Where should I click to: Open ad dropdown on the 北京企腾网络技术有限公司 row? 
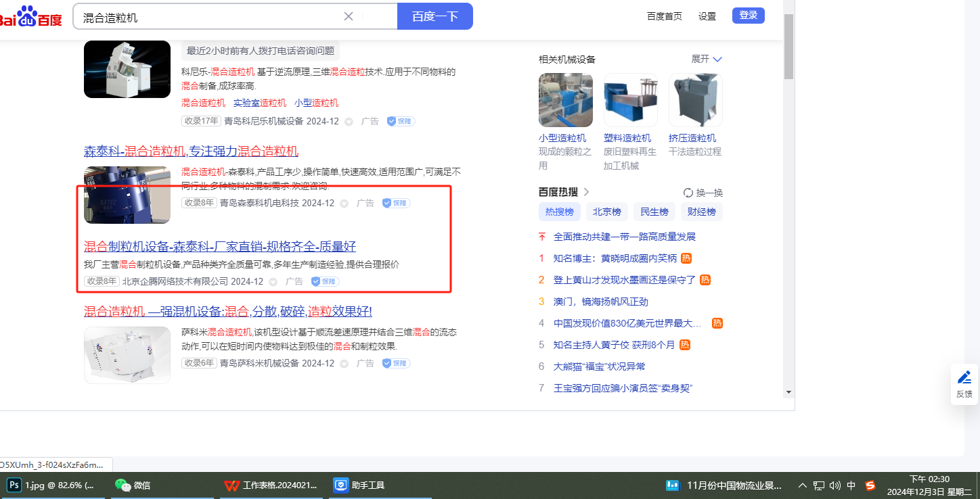click(x=273, y=282)
